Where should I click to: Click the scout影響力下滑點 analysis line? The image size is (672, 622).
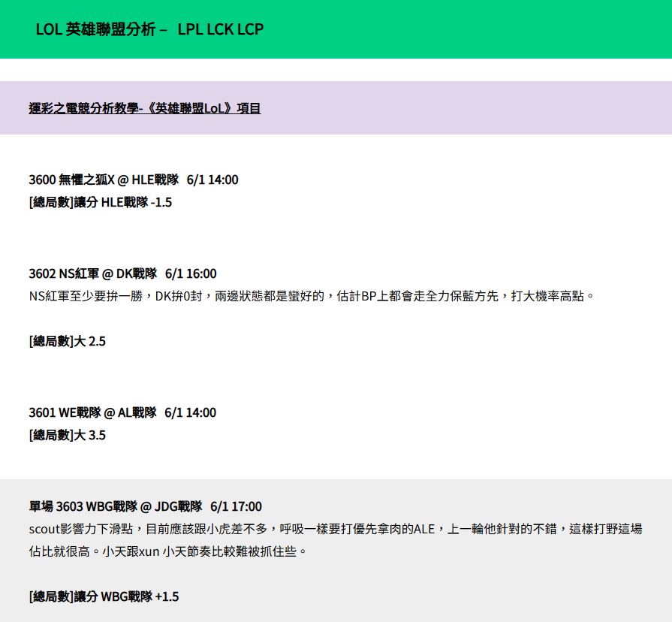coord(336,529)
